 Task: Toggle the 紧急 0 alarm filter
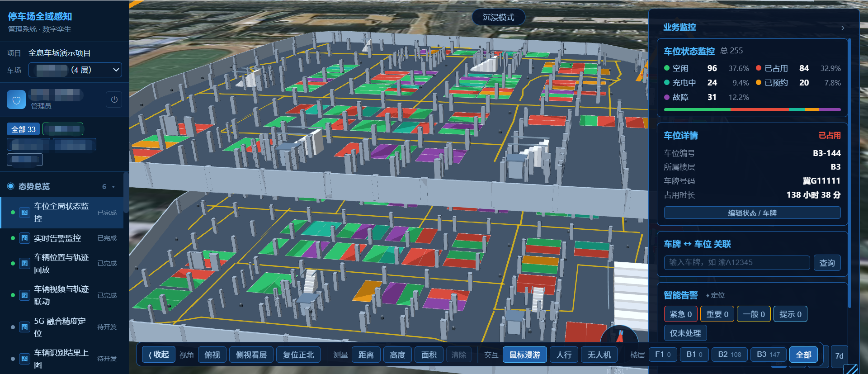tap(681, 314)
